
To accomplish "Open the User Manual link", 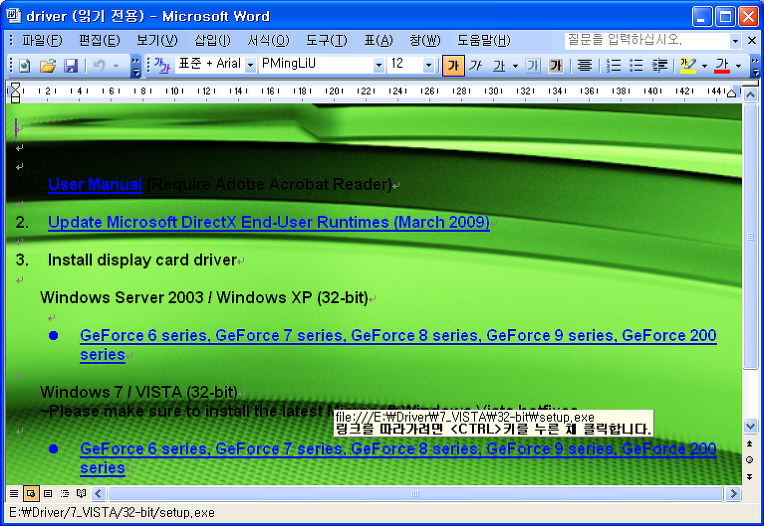I will (x=95, y=185).
